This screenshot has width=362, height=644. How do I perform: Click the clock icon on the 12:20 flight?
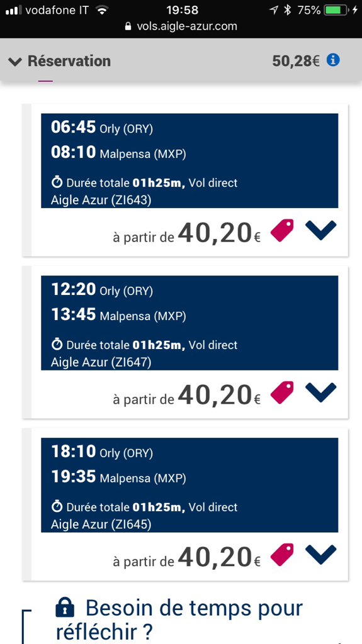[57, 345]
